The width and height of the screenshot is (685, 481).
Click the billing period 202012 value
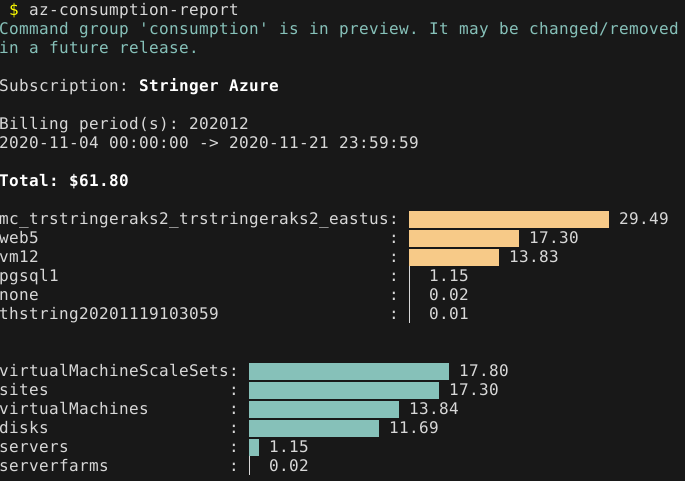coord(218,124)
